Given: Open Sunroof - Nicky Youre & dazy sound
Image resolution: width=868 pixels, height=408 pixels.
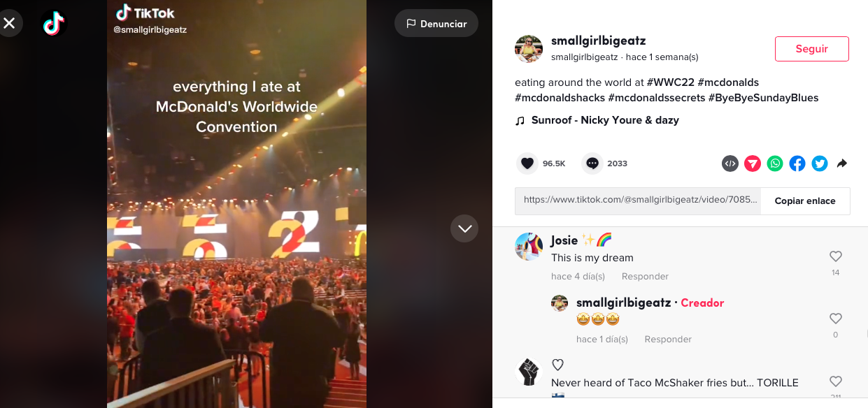Looking at the screenshot, I should point(605,120).
